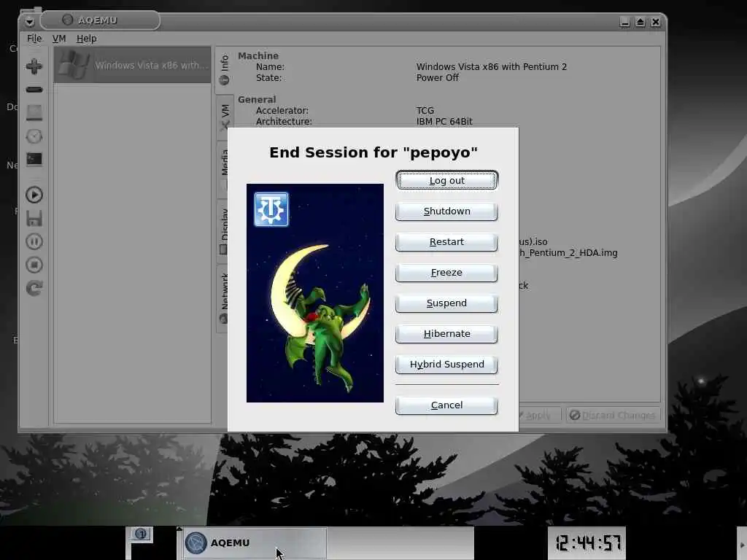Switch to the Info tab
Image resolution: width=747 pixels, height=560 pixels.
point(224,70)
